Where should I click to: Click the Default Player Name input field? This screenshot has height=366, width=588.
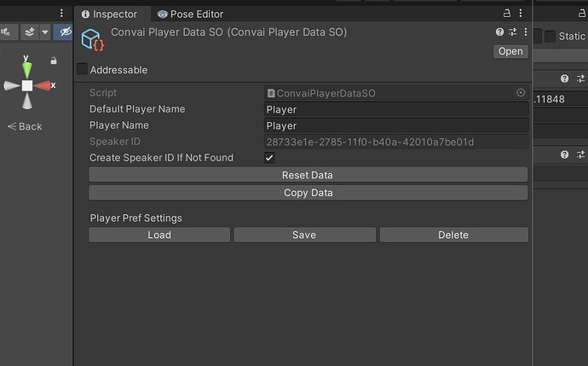(396, 109)
